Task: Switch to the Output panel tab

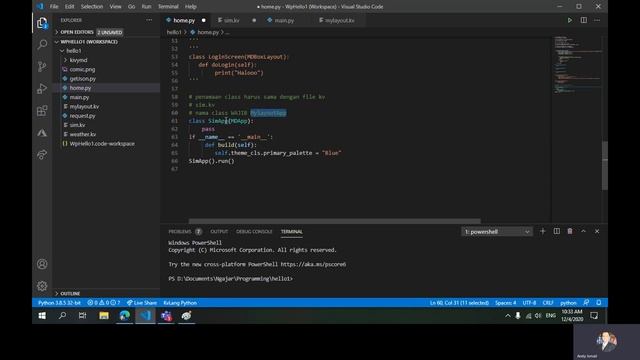Action: 219,231
